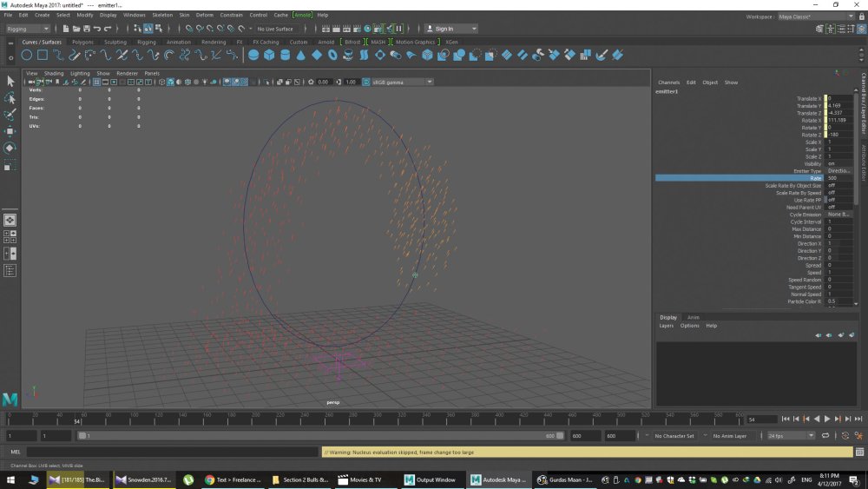Image resolution: width=868 pixels, height=489 pixels.
Task: Choose the Lasso select tool
Action: (10, 98)
